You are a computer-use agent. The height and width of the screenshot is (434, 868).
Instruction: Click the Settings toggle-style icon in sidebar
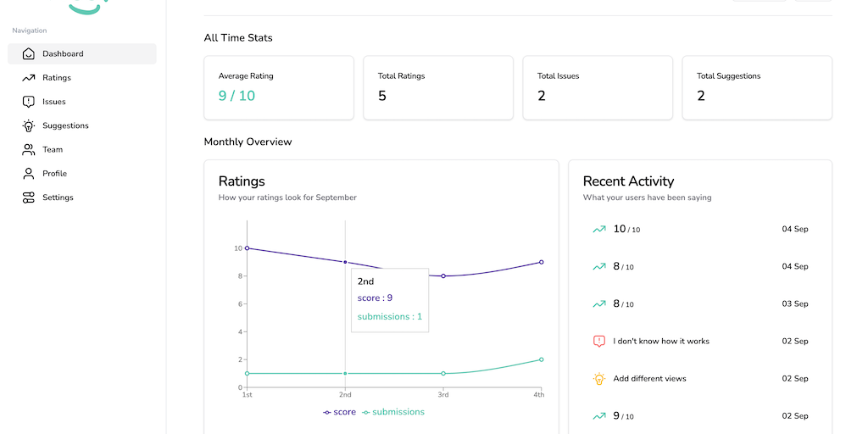coord(29,198)
